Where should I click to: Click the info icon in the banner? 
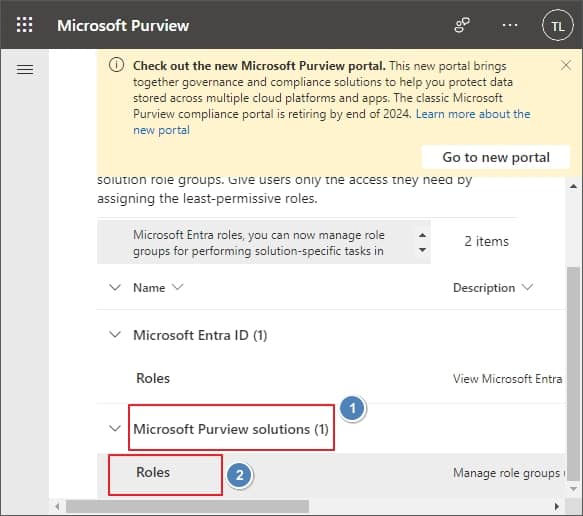tap(116, 65)
